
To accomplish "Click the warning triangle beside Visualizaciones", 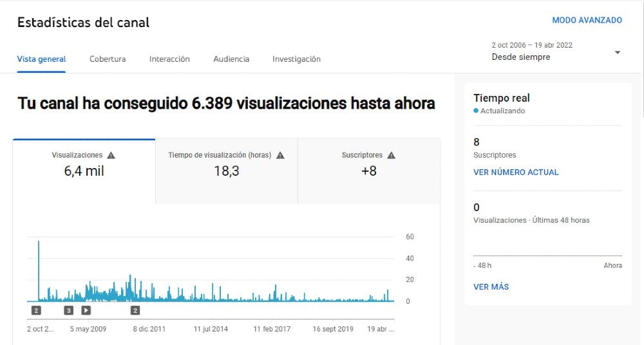I will pyautogui.click(x=111, y=155).
